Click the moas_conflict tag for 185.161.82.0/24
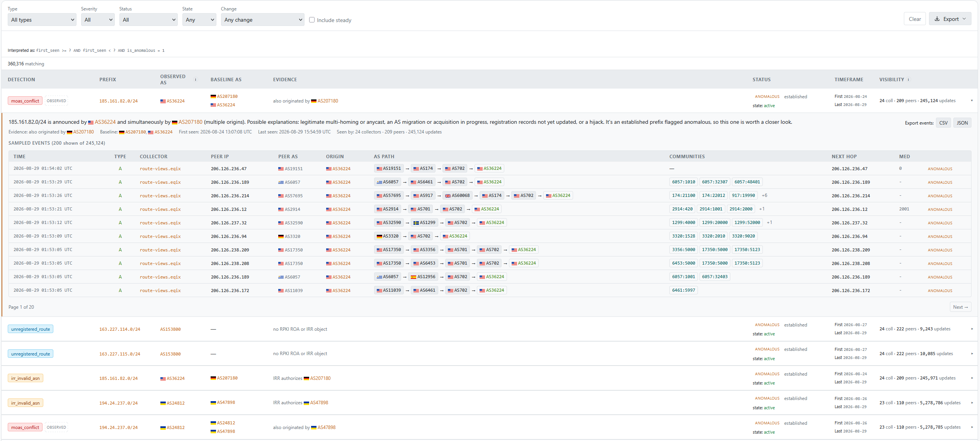Viewport: 980px width, 441px height. 25,101
